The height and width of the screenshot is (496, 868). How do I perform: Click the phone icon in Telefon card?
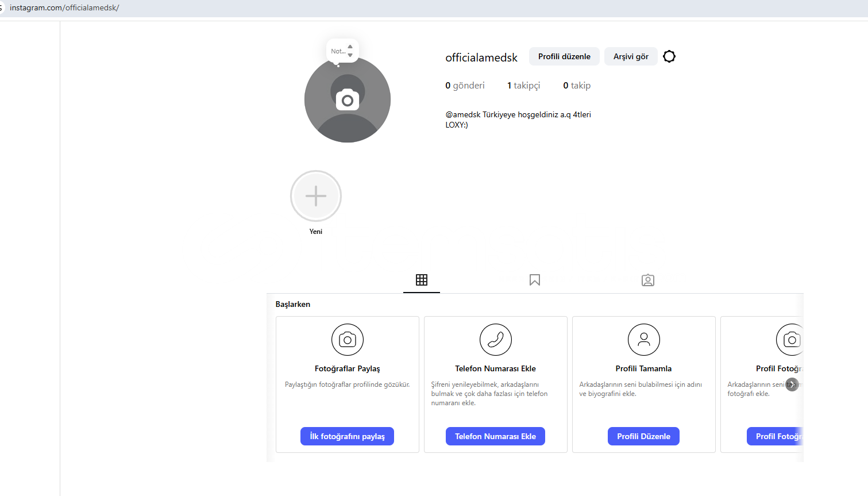click(x=496, y=340)
